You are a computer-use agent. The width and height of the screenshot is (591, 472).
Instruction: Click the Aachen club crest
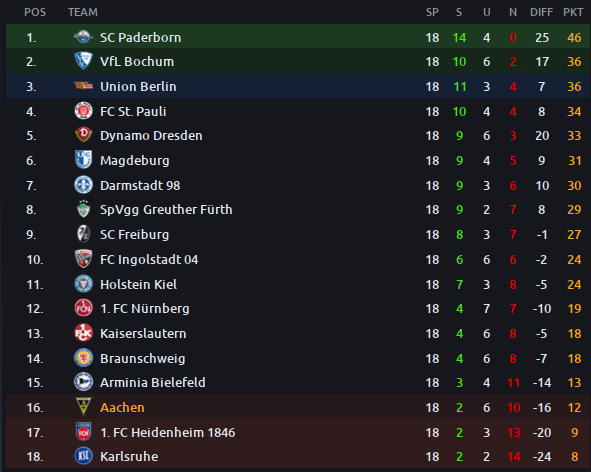point(83,406)
